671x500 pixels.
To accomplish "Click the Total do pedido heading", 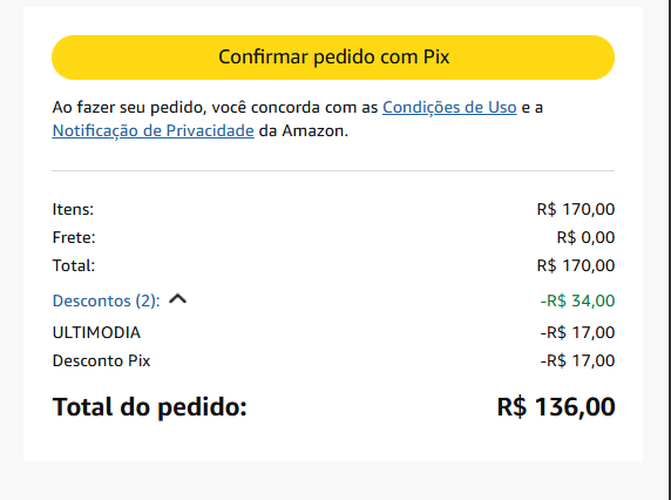I will pos(149,407).
